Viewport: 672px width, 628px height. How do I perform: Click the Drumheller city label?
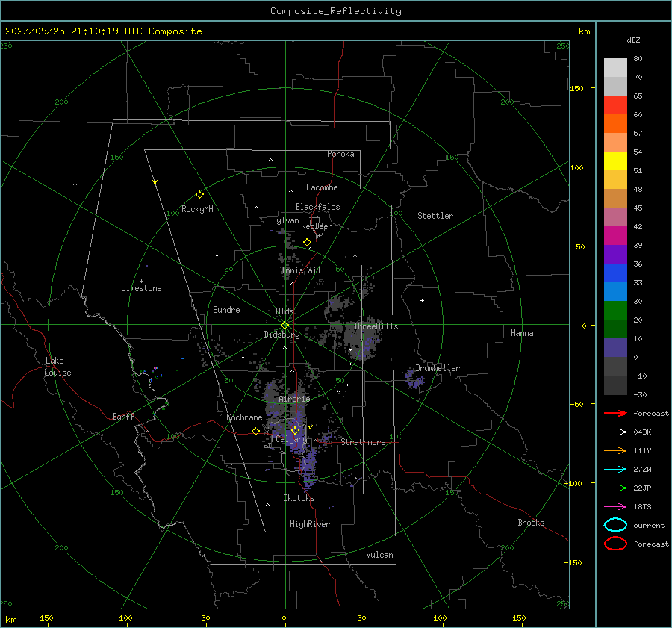438,368
